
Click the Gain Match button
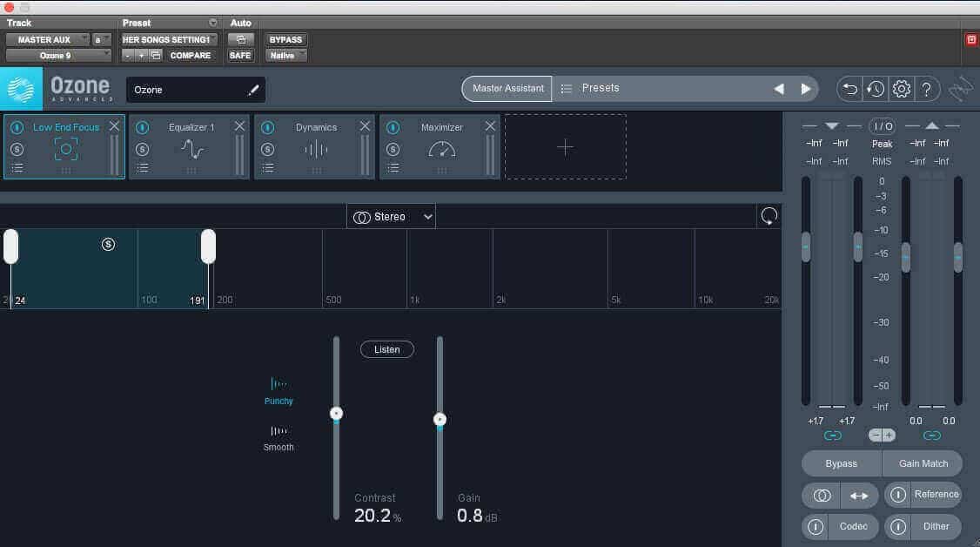[923, 464]
